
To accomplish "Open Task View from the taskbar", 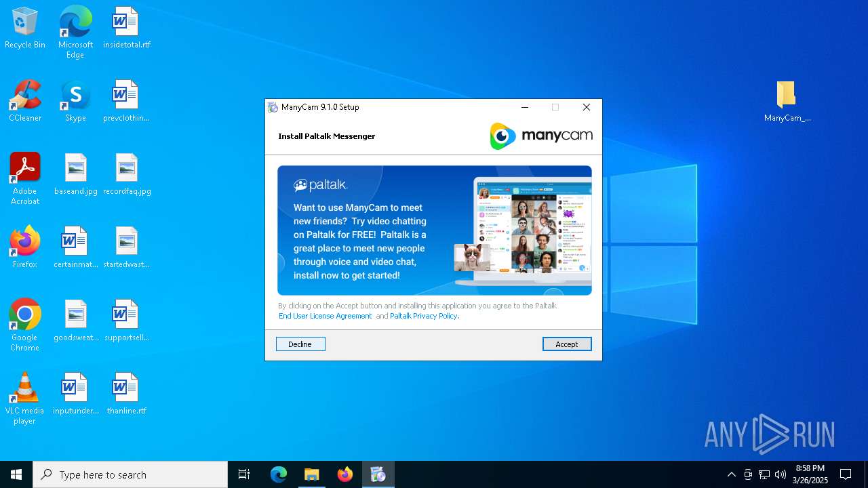I will (x=244, y=474).
